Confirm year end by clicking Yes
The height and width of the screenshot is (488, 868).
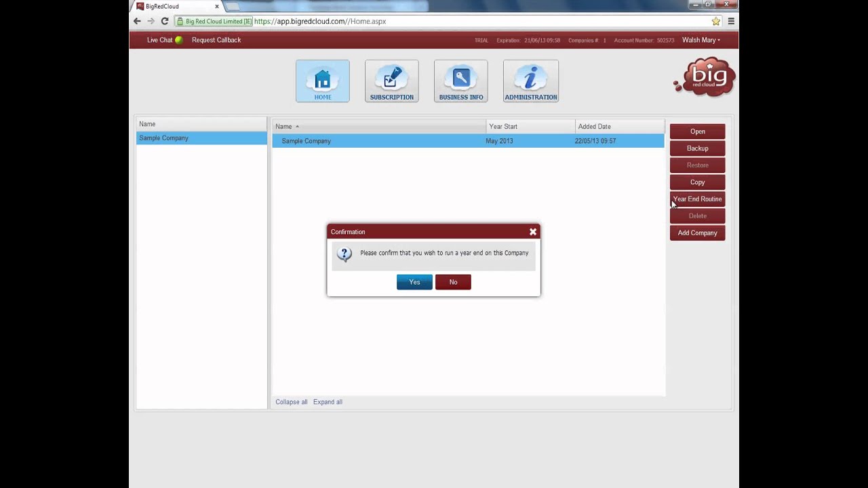tap(414, 282)
